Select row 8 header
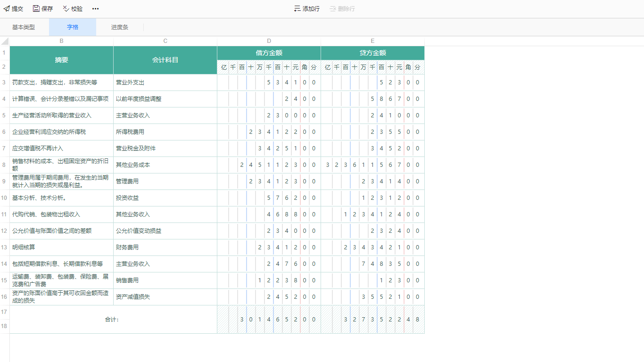644x362 pixels. (x=4, y=165)
